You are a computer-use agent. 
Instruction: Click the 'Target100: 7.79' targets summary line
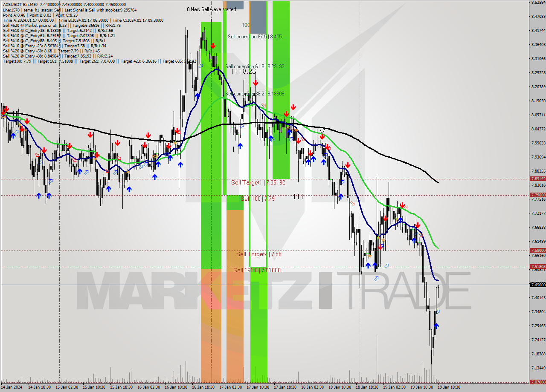click(x=99, y=61)
